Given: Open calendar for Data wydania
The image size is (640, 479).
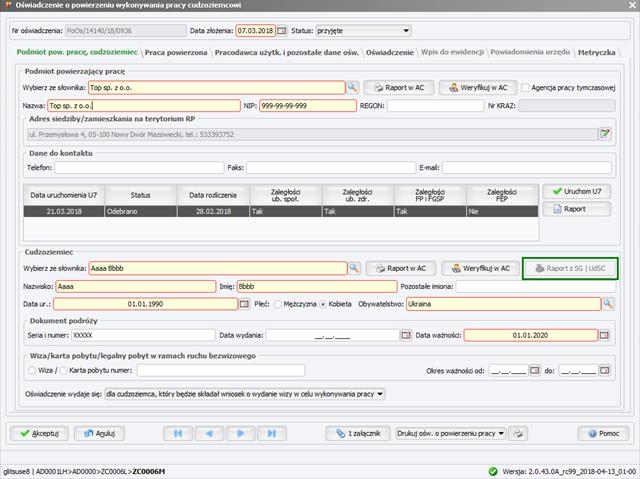Looking at the screenshot, I should pyautogui.click(x=406, y=335).
